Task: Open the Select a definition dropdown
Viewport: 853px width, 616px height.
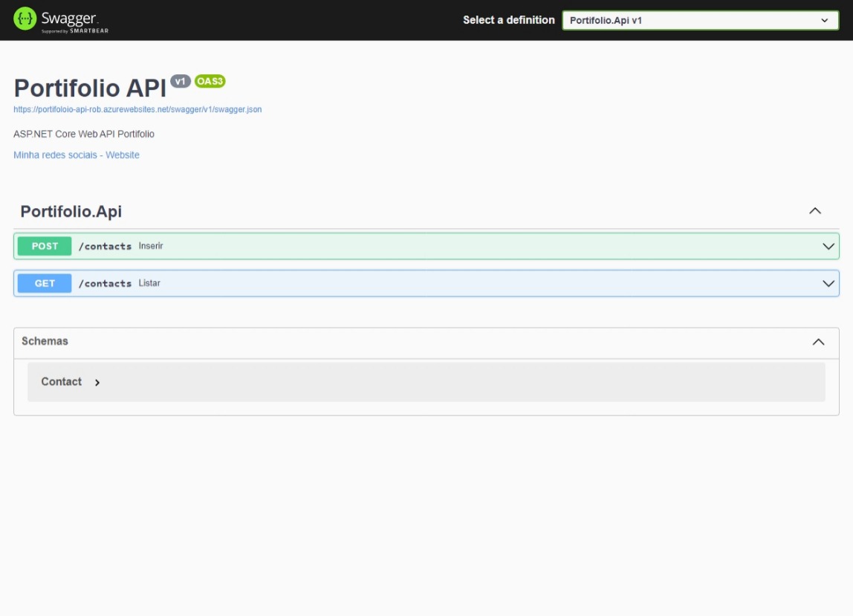Action: tap(700, 20)
